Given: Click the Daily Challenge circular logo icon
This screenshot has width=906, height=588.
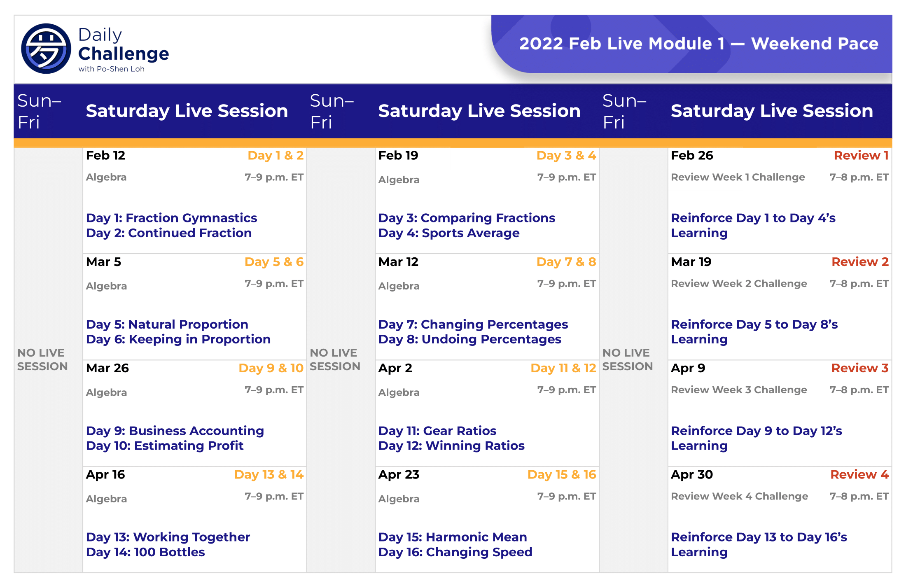Looking at the screenshot, I should coord(46,49).
